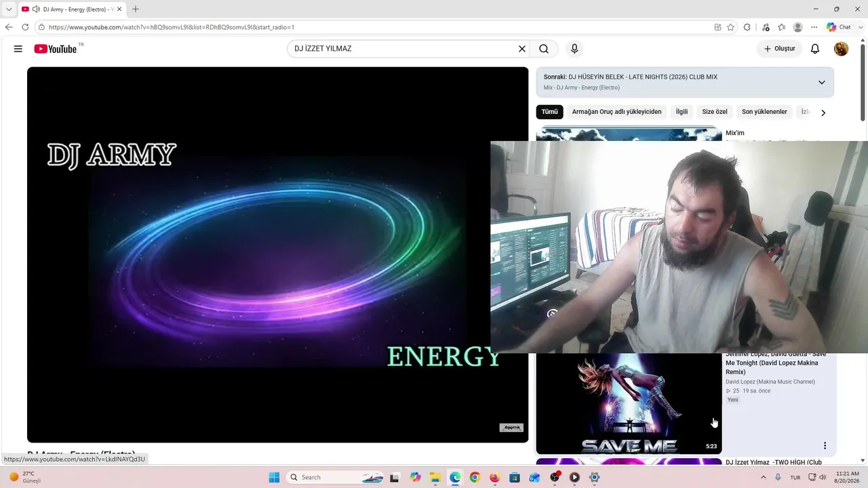Open the YouTube account avatar menu
Image resolution: width=868 pixels, height=488 pixels.
pos(841,49)
